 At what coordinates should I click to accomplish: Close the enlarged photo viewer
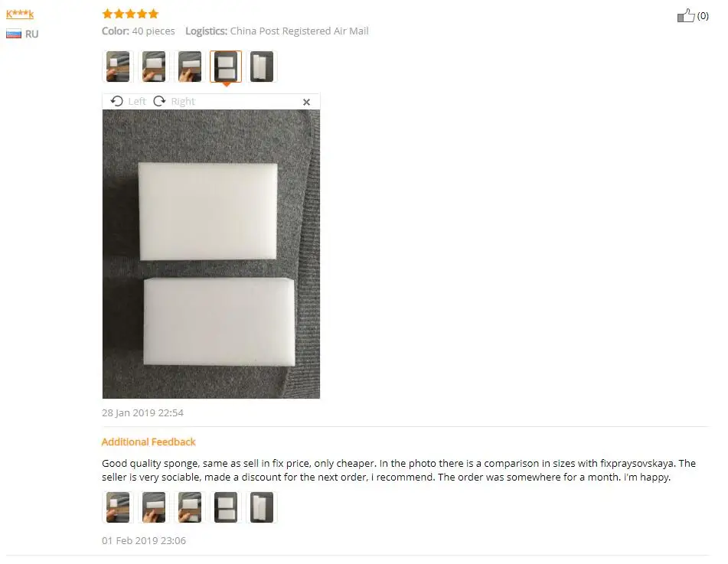click(306, 102)
